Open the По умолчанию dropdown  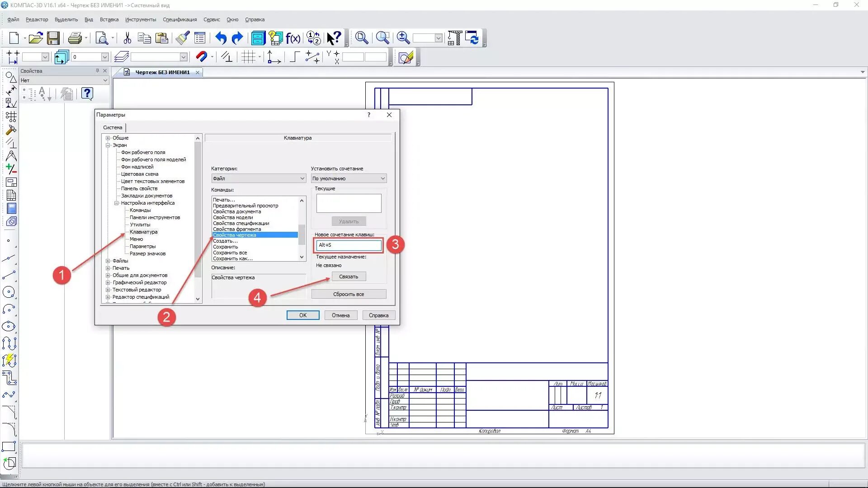coord(348,178)
